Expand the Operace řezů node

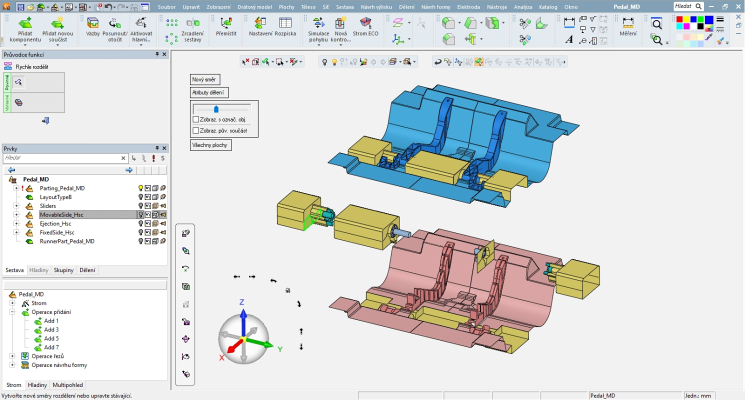[x=12, y=355]
